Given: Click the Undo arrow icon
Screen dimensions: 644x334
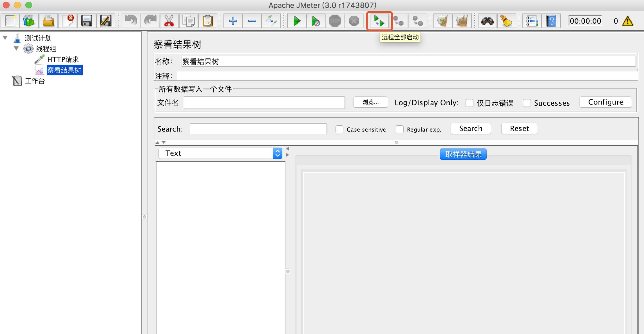Looking at the screenshot, I should (131, 21).
